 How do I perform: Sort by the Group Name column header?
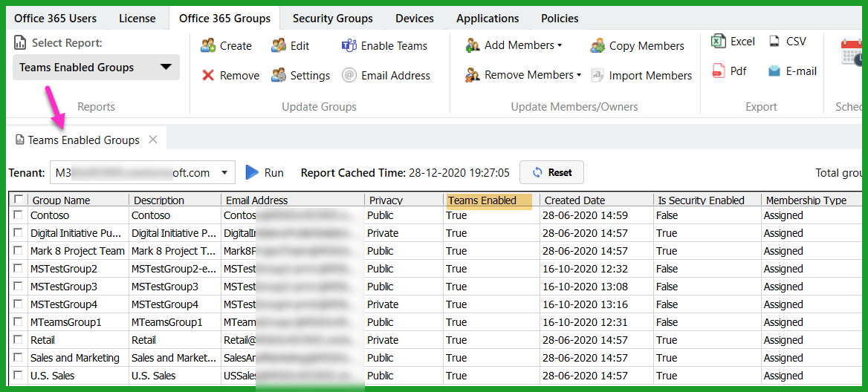pyautogui.click(x=79, y=200)
